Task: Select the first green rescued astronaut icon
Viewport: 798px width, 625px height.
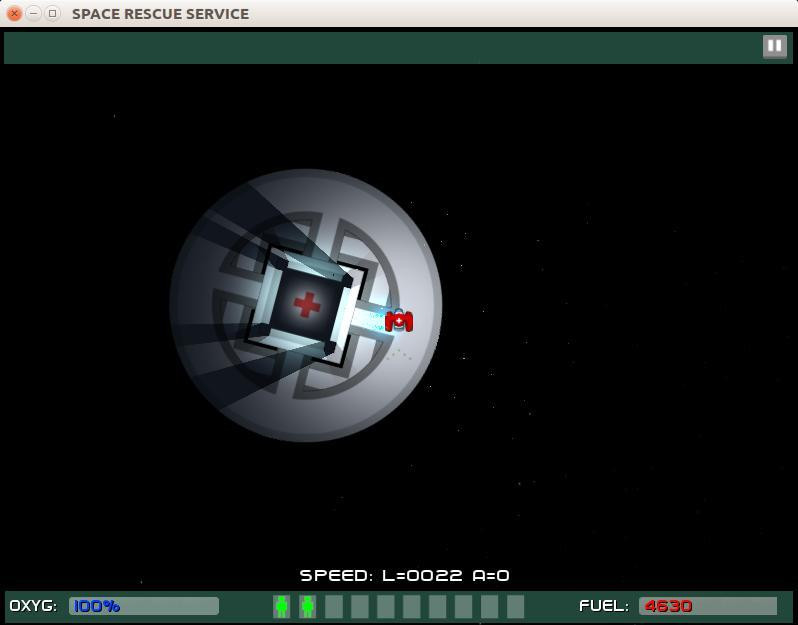Action: pyautogui.click(x=281, y=606)
